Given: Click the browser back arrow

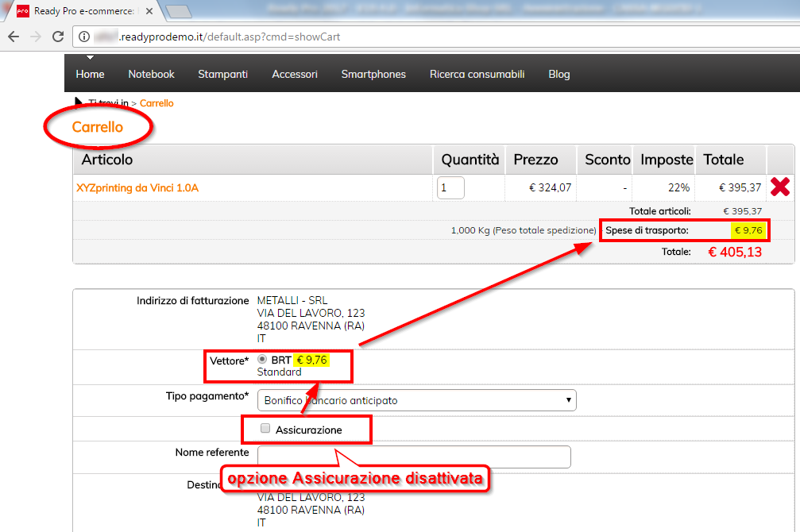Looking at the screenshot, I should coord(14,37).
